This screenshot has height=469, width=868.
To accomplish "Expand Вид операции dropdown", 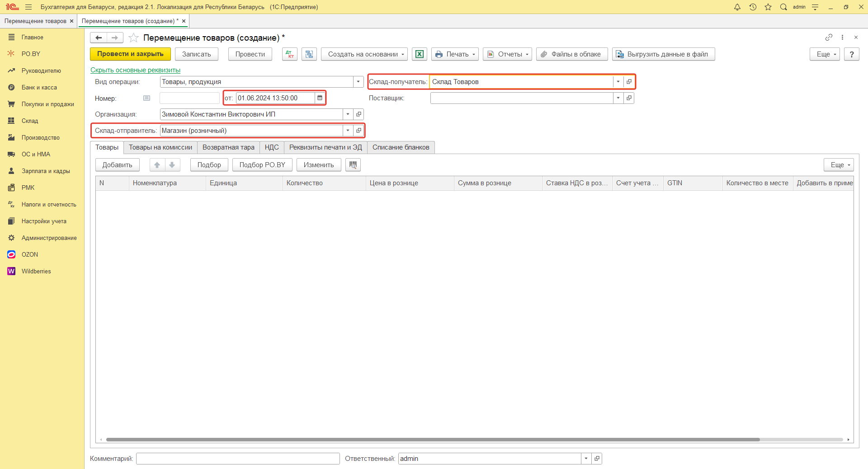I will [x=358, y=82].
